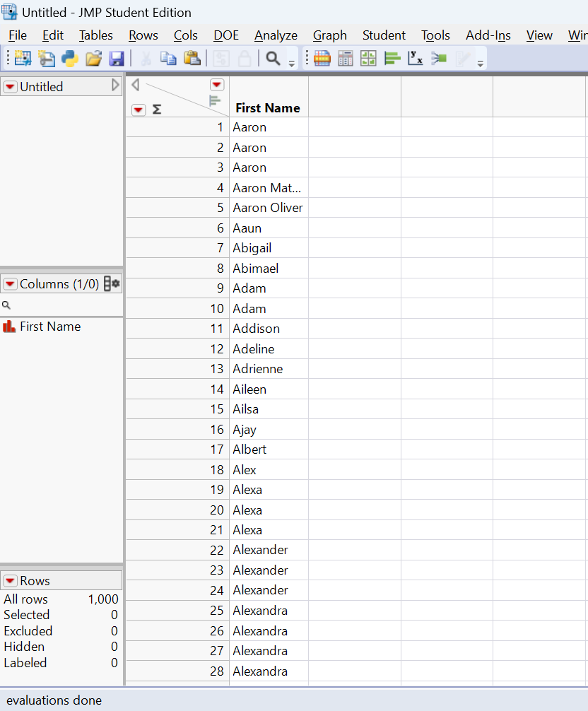Click the Python script icon in toolbar
The height and width of the screenshot is (711, 588).
click(x=70, y=59)
